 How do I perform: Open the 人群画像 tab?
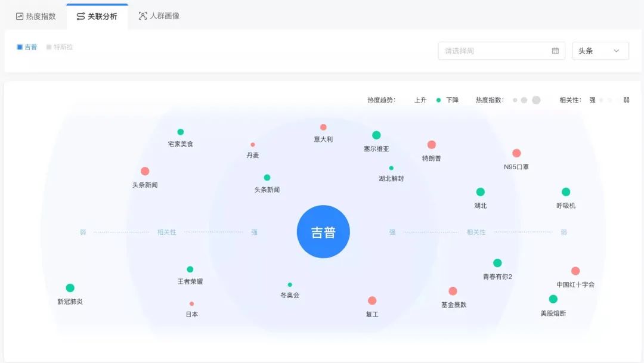pyautogui.click(x=159, y=16)
